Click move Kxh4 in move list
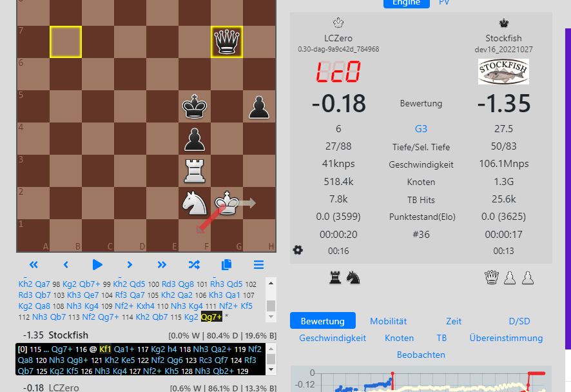The height and width of the screenshot is (392, 571). [146, 306]
